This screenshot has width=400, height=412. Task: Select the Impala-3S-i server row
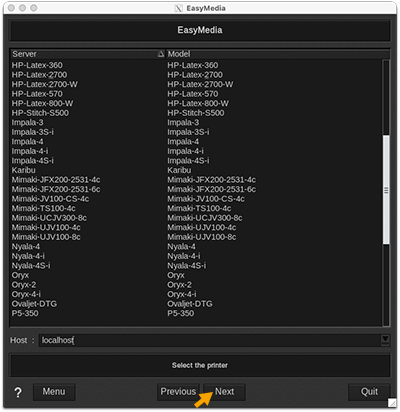pos(33,132)
